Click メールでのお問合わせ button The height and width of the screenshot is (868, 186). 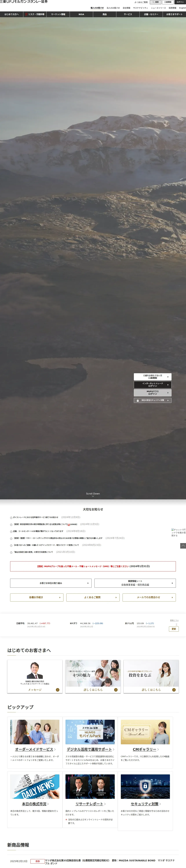click(149, 597)
